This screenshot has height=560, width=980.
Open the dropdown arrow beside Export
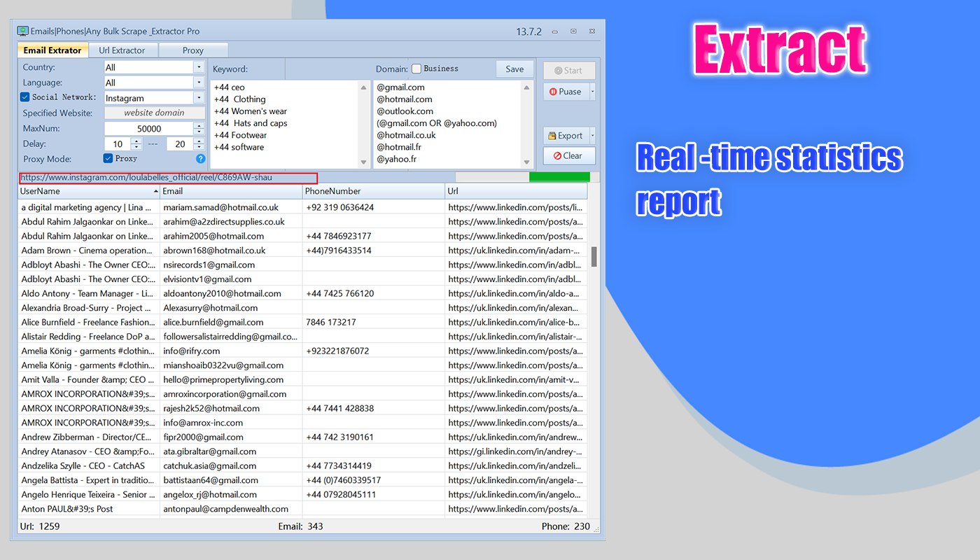click(593, 136)
